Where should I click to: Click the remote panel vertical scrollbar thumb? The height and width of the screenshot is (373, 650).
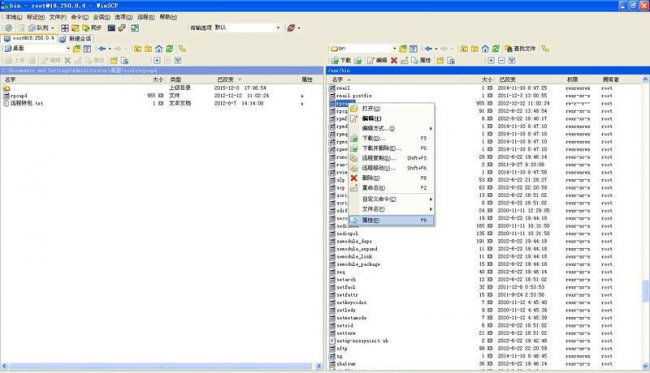pyautogui.click(x=645, y=291)
